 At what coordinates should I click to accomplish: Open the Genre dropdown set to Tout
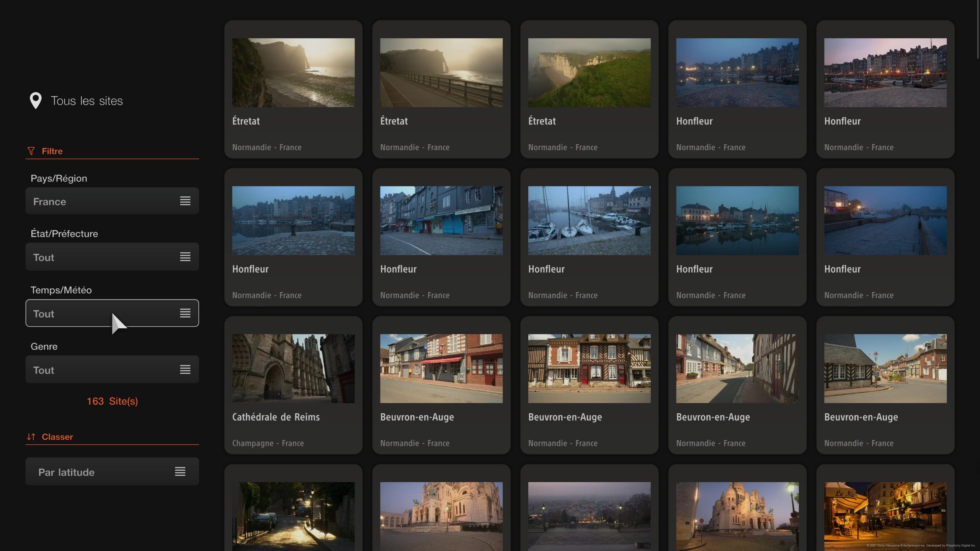[112, 369]
